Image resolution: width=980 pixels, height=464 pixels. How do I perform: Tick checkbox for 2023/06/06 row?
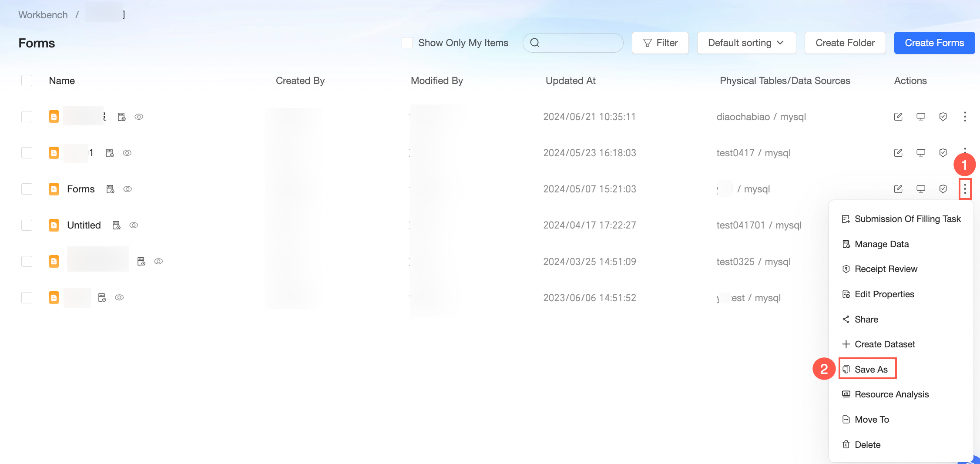click(27, 297)
